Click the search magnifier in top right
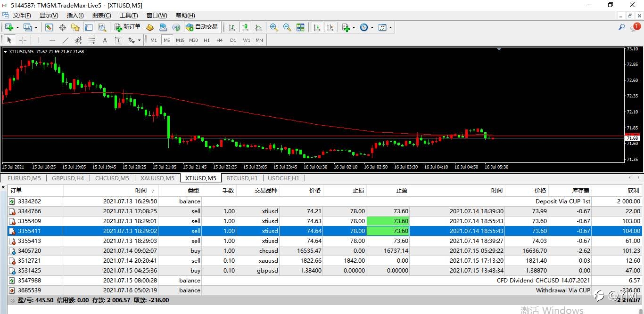 [x=622, y=27]
